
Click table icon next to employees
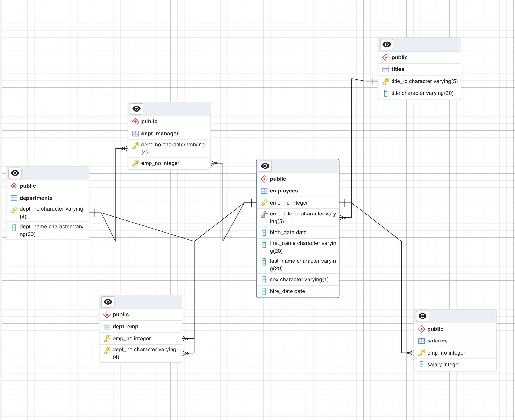(264, 191)
